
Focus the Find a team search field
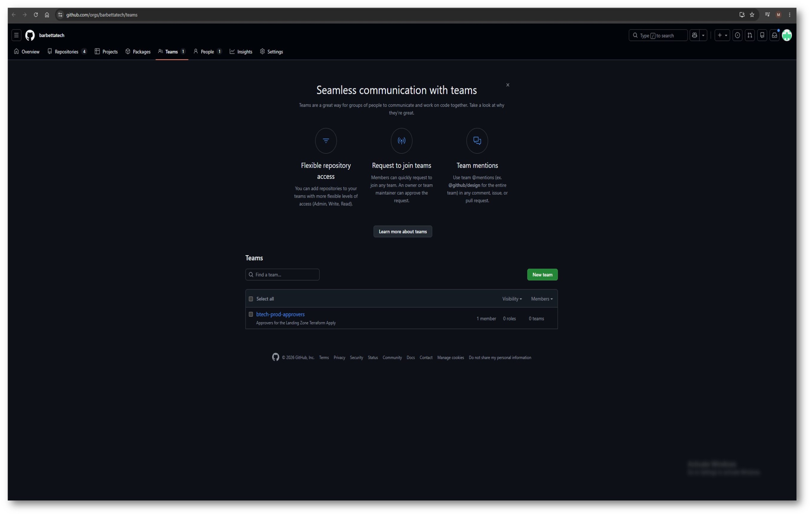pos(282,275)
